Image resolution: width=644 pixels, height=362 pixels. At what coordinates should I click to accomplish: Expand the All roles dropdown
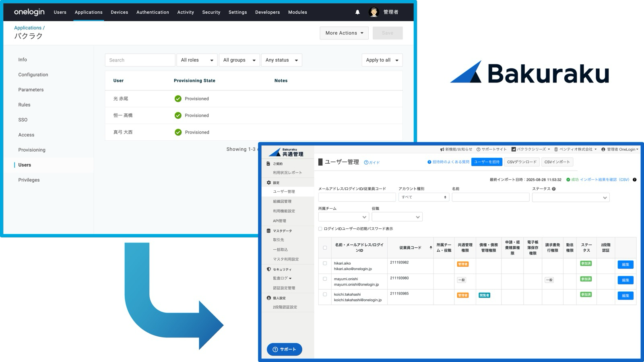pos(197,60)
